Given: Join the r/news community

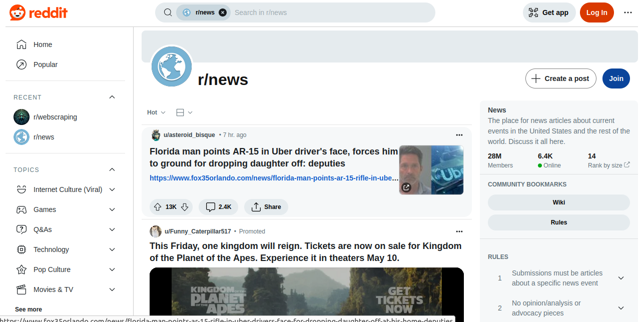Looking at the screenshot, I should tap(616, 78).
